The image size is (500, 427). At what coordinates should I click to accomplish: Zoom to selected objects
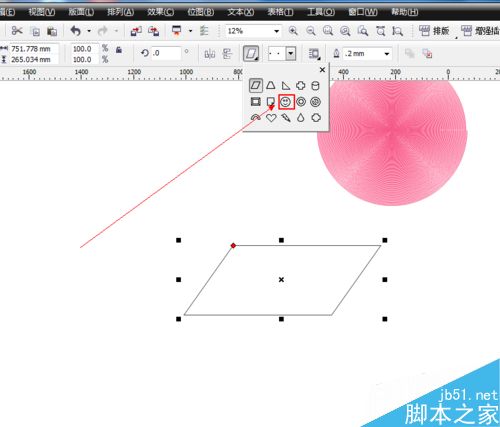328,31
